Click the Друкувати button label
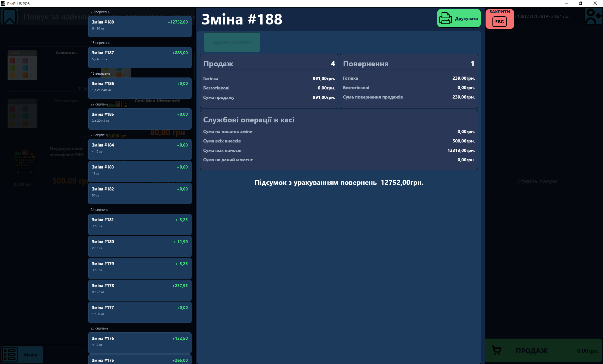This screenshot has width=603, height=364. [466, 19]
